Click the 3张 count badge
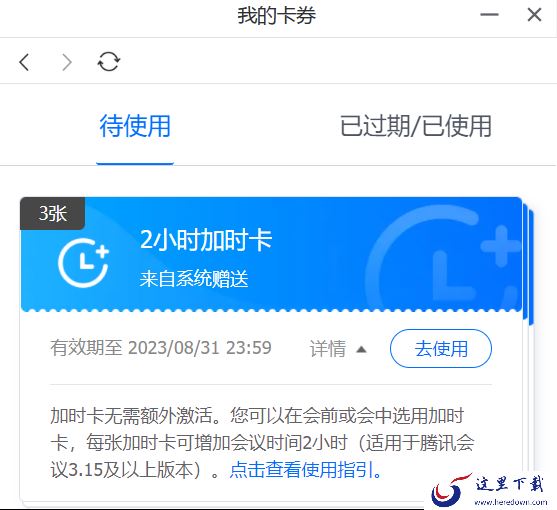 point(53,213)
